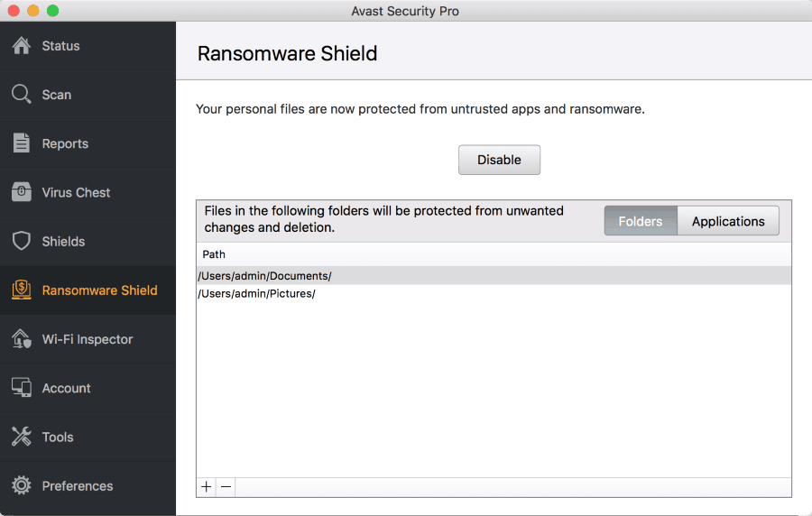Go to Scan in the sidebar
The image size is (812, 516).
(57, 95)
